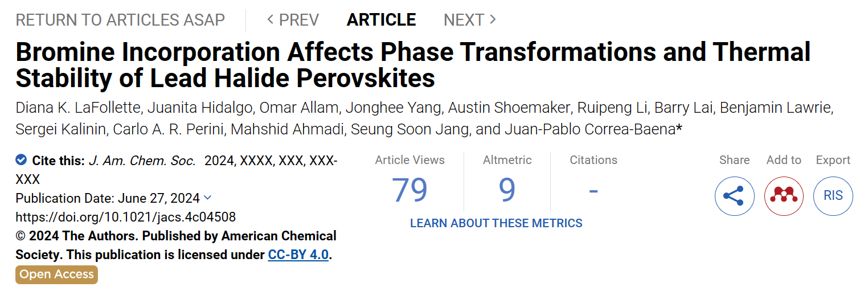Open author Sergei Kalinin
Screen dimensions: 868x291
point(60,130)
